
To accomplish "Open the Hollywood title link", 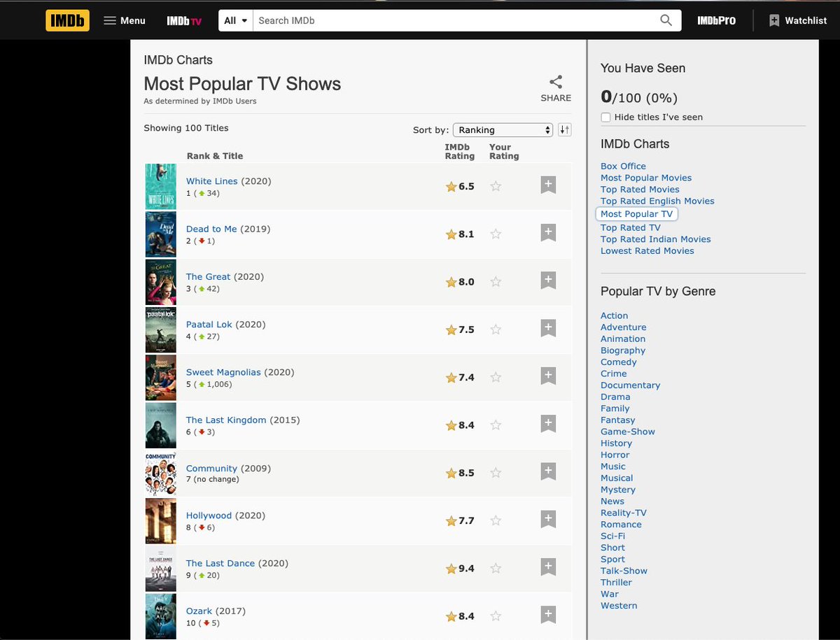I will [x=209, y=515].
